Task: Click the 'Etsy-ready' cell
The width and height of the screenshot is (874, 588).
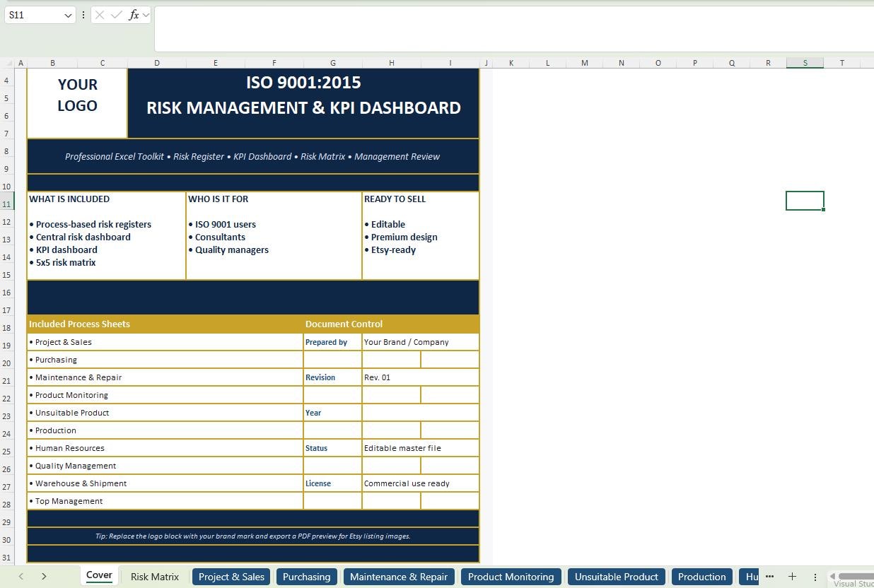Action: [x=390, y=250]
